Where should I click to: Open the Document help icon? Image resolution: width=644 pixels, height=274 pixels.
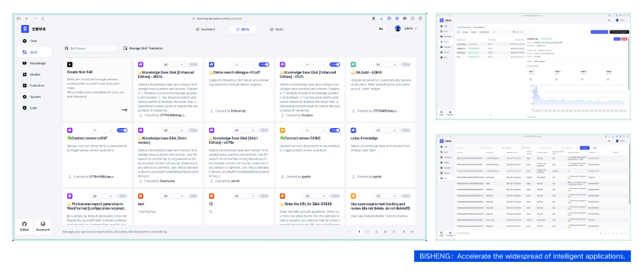(x=43, y=226)
